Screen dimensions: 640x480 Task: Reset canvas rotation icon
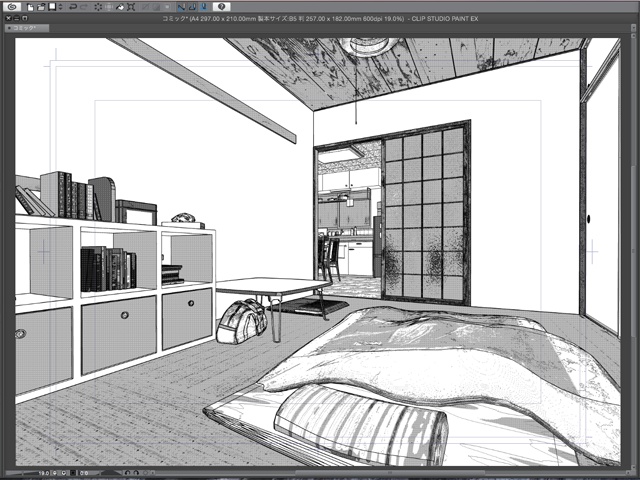click(x=145, y=473)
